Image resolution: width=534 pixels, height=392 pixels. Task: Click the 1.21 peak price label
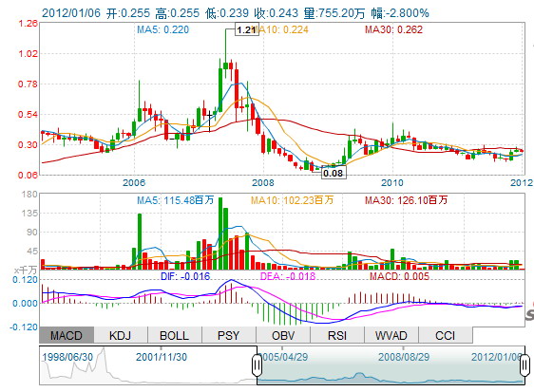(247, 30)
